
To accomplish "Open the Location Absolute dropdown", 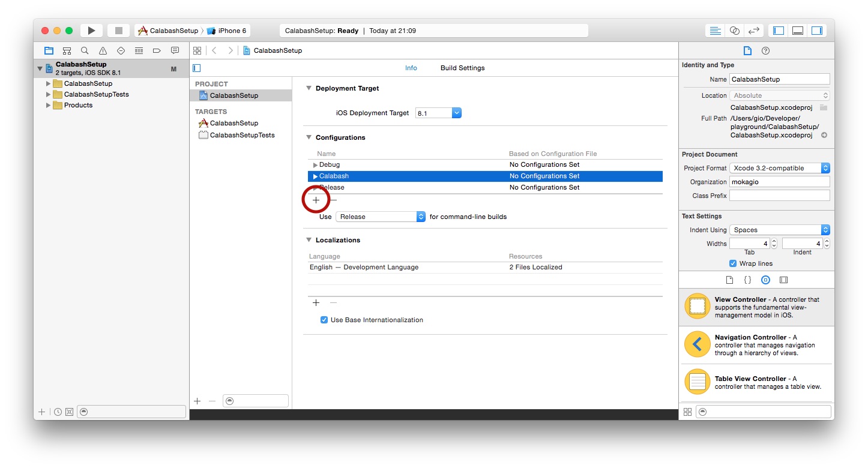I will pos(780,95).
